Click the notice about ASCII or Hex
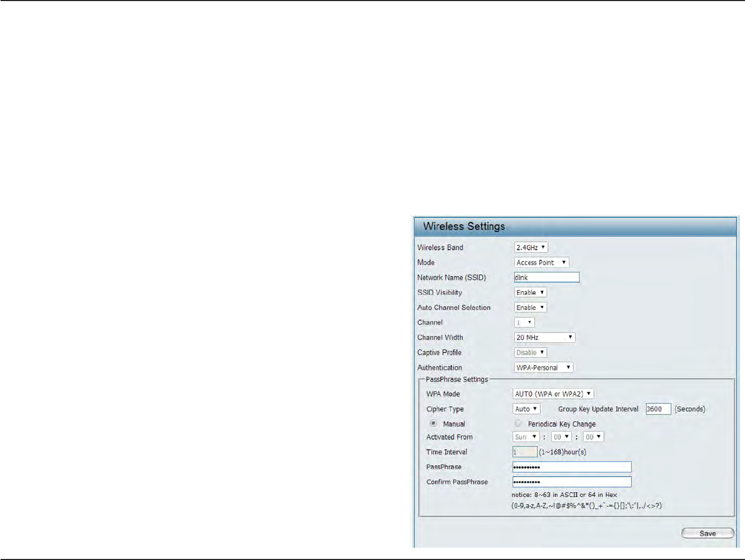 (x=564, y=495)
